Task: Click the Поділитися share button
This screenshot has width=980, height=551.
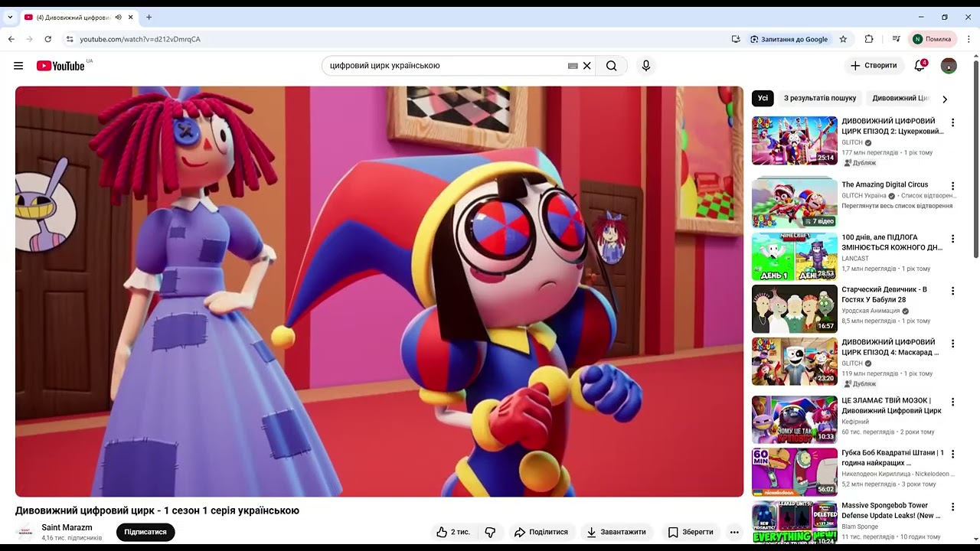Action: (x=541, y=532)
